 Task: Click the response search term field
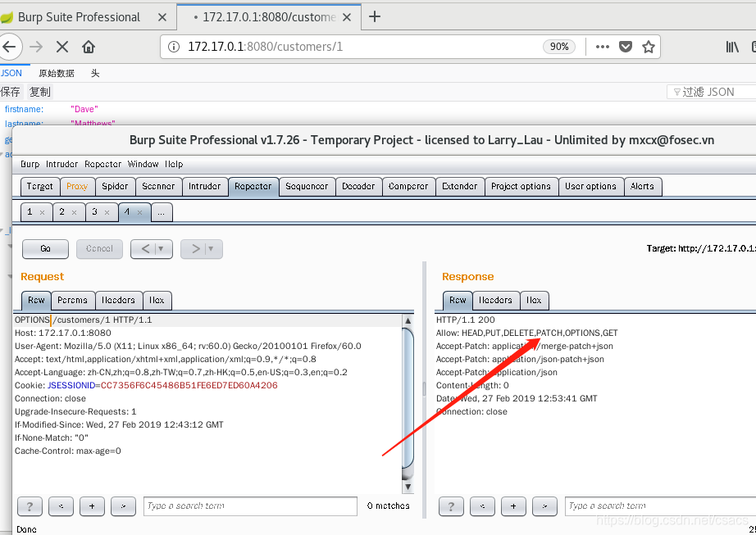(661, 506)
